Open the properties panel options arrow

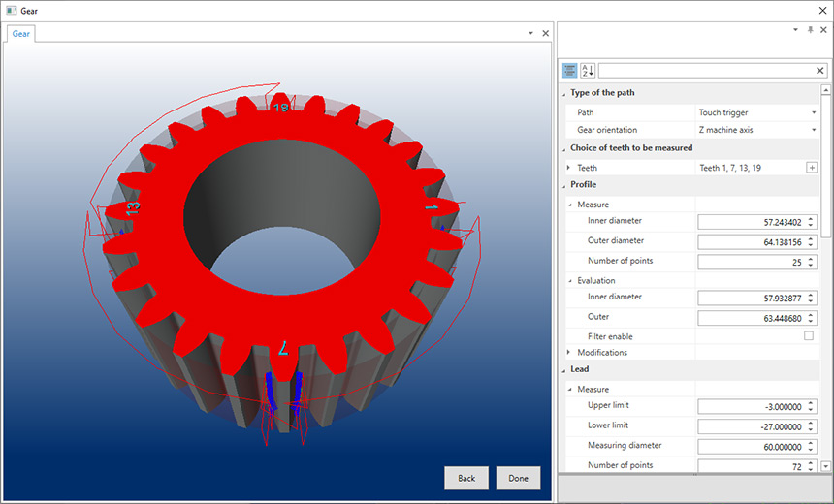[797, 31]
